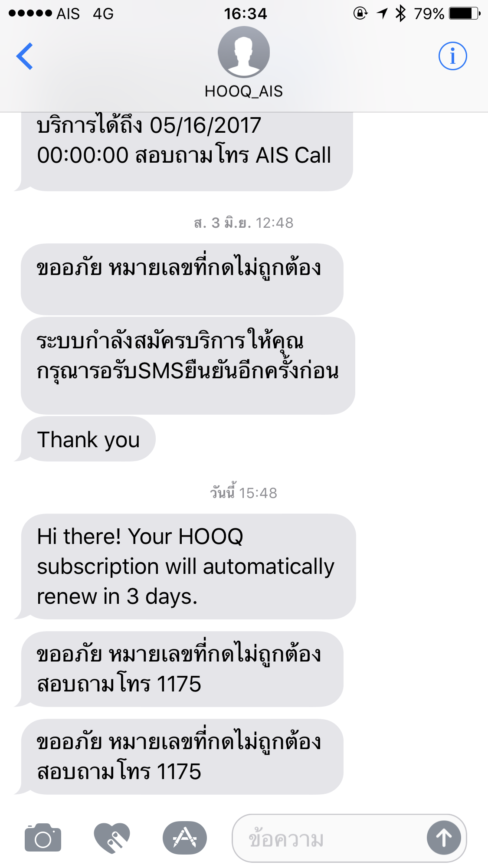Tap the HOOQ_AIS contact name
488x868 pixels.
244,92
